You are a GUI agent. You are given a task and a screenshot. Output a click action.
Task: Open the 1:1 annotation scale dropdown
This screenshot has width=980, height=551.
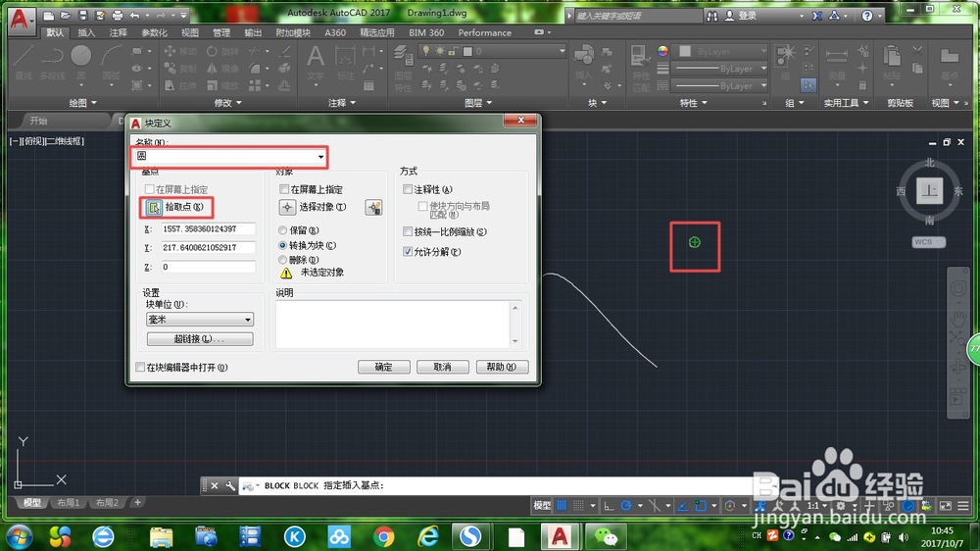[818, 505]
